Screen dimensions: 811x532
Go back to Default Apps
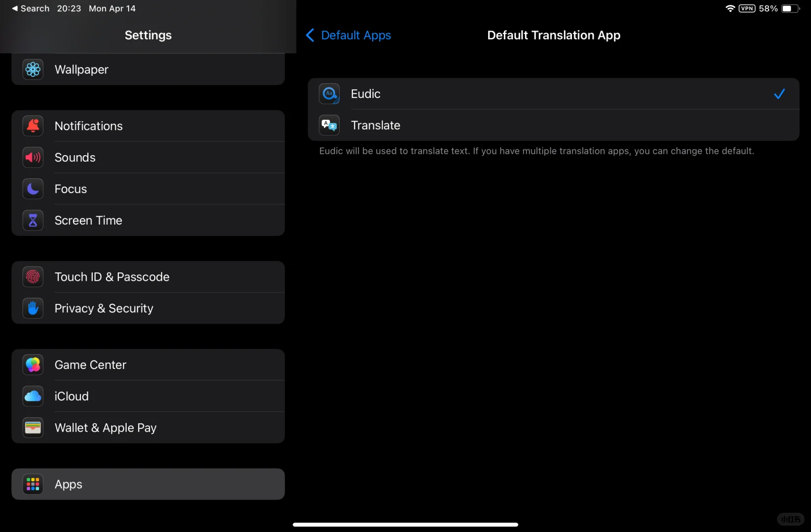pos(349,35)
